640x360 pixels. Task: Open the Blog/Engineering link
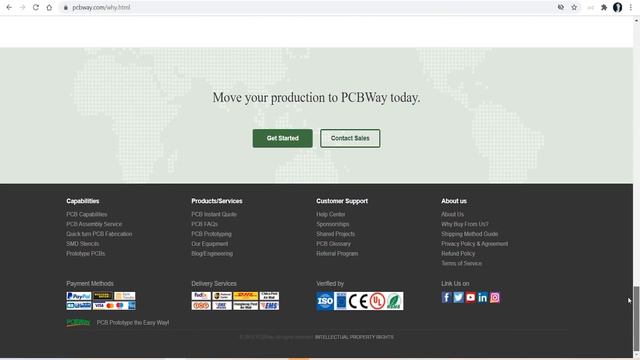(212, 253)
